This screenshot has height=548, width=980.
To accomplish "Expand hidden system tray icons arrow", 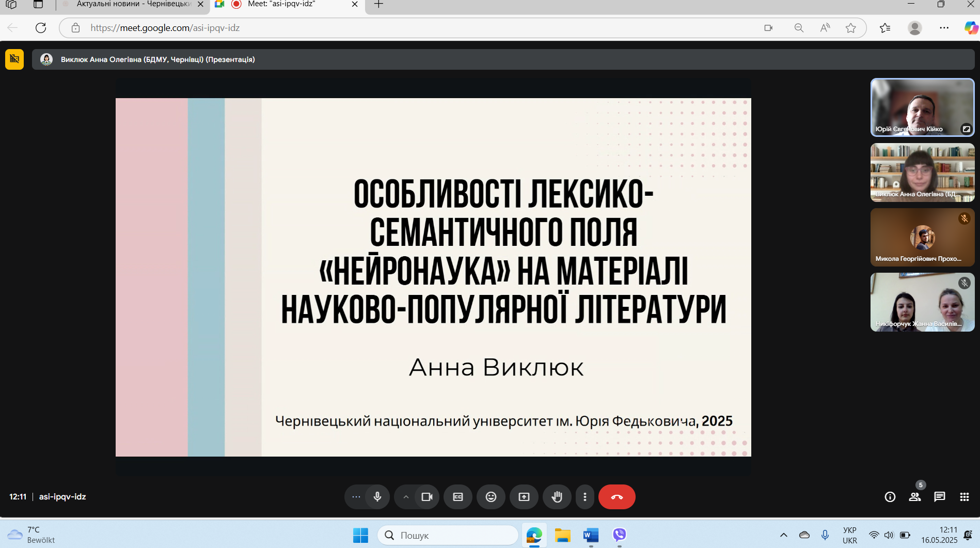I will point(783,535).
